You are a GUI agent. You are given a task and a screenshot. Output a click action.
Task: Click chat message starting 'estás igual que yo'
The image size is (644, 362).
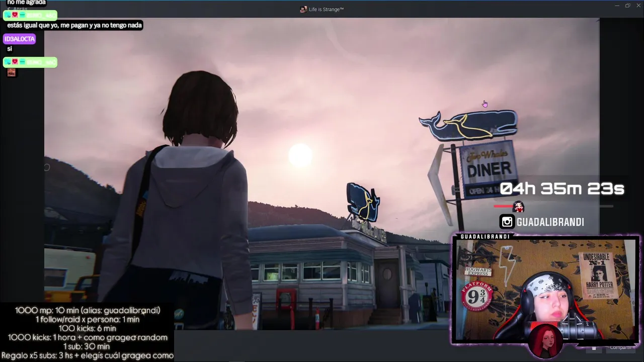coord(74,25)
